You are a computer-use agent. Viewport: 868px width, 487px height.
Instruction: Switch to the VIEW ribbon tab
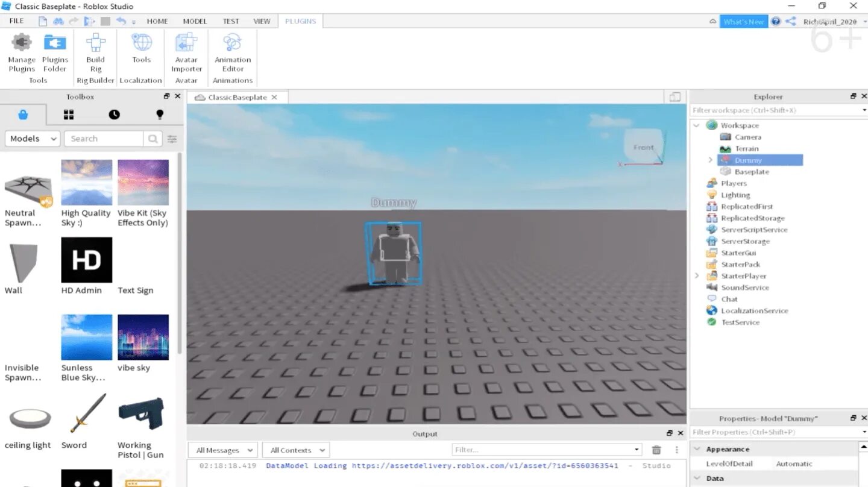(x=262, y=21)
